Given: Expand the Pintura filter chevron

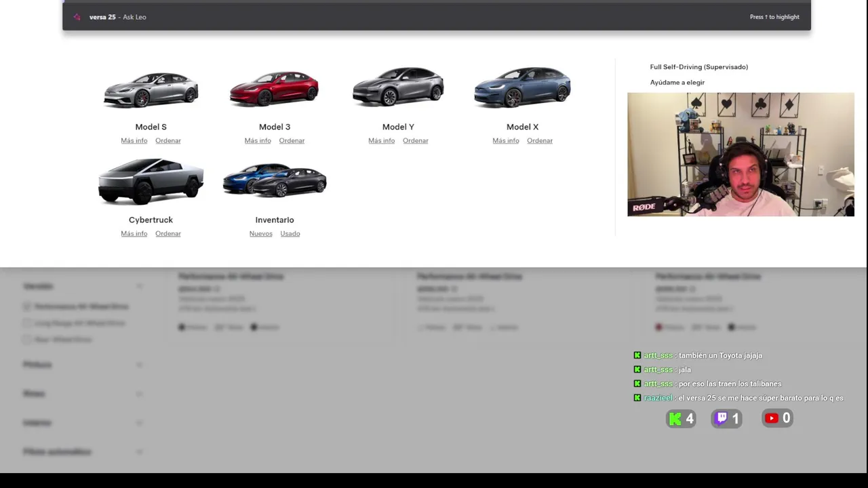Looking at the screenshot, I should [139, 365].
